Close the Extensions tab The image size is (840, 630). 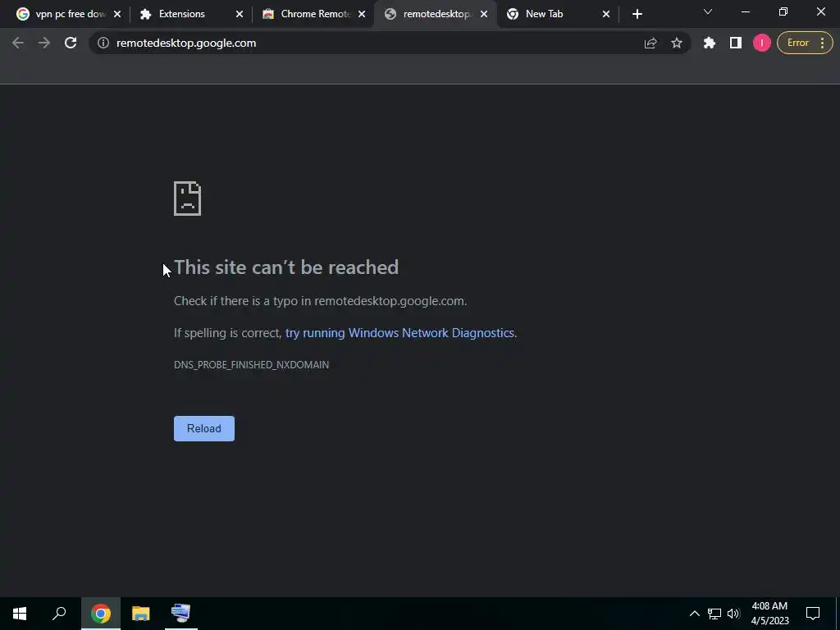tap(240, 14)
